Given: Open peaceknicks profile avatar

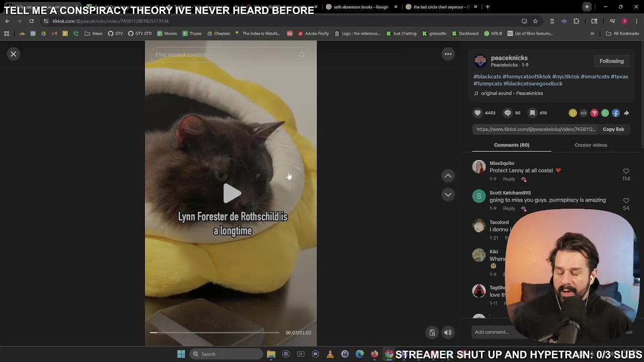Looking at the screenshot, I should (x=480, y=61).
